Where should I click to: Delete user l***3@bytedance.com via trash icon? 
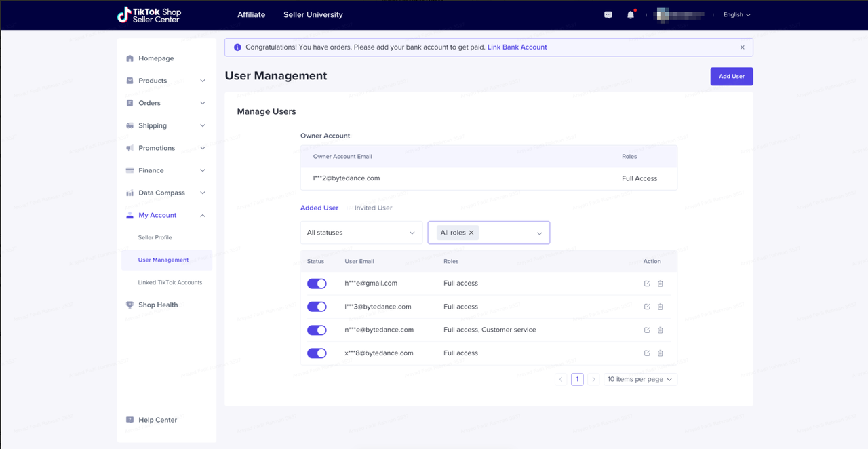[660, 307]
